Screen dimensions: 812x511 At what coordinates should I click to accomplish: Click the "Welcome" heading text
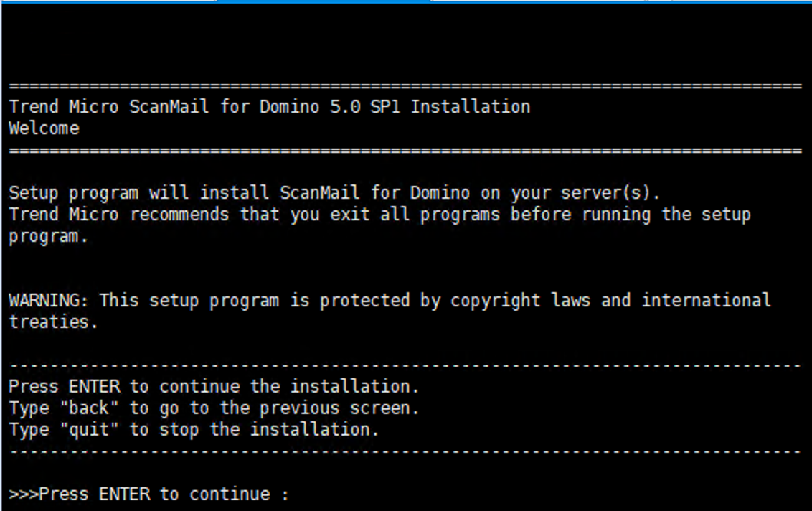coord(44,129)
